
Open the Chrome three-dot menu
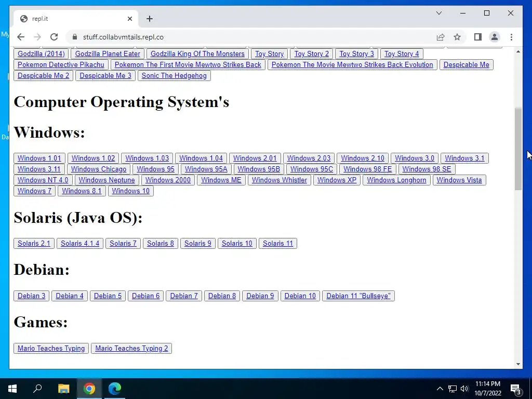(x=511, y=37)
